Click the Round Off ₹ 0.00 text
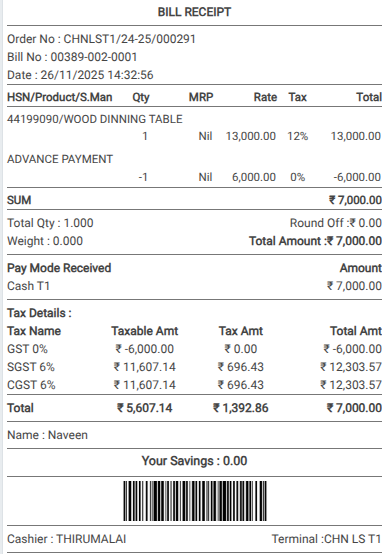The image size is (382, 554). [x=336, y=223]
